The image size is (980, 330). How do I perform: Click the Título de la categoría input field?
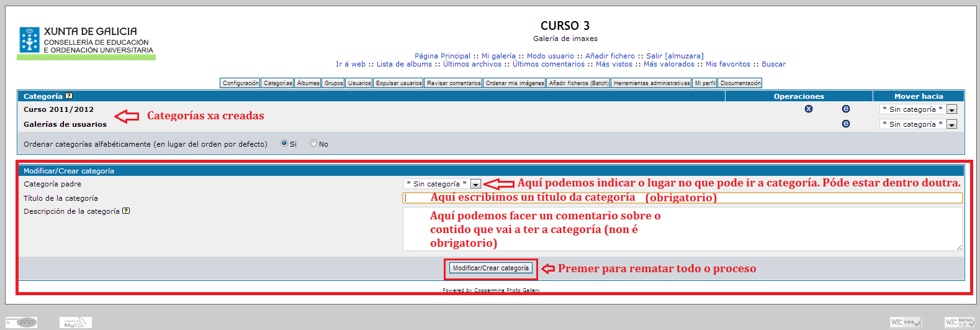click(x=682, y=198)
